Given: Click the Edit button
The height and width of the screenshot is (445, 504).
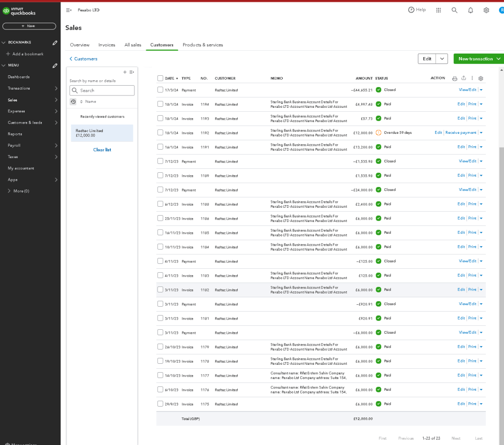Looking at the screenshot, I should click(427, 59).
